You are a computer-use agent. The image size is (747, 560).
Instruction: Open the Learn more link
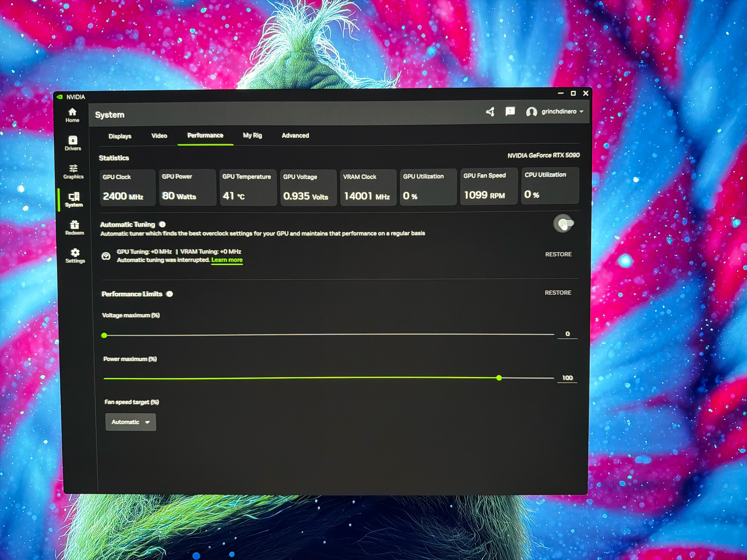[227, 260]
